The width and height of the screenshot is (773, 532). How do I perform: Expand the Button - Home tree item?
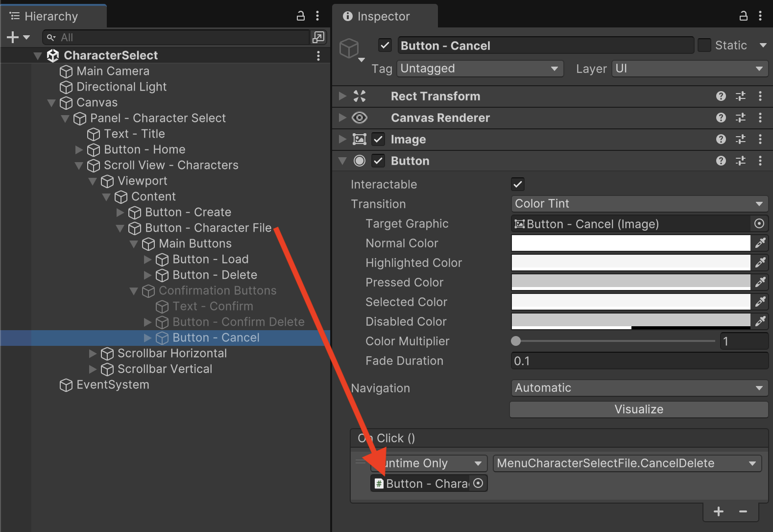[79, 149]
